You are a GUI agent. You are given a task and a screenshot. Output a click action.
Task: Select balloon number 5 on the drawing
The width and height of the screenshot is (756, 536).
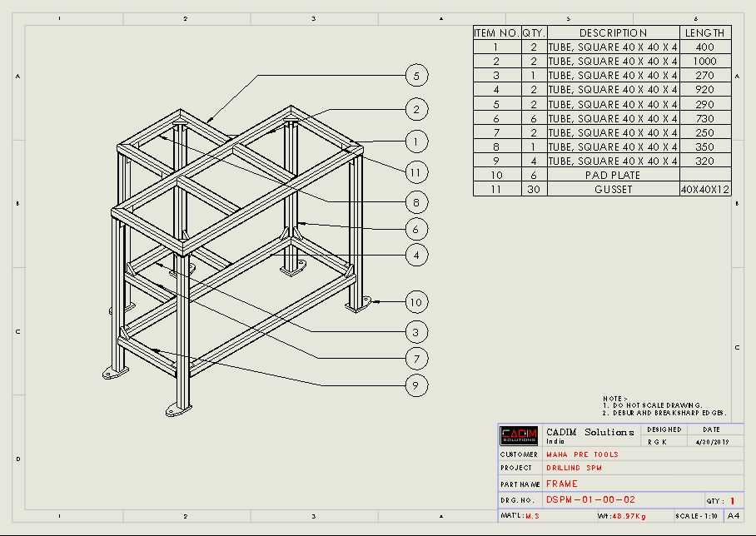click(x=416, y=76)
